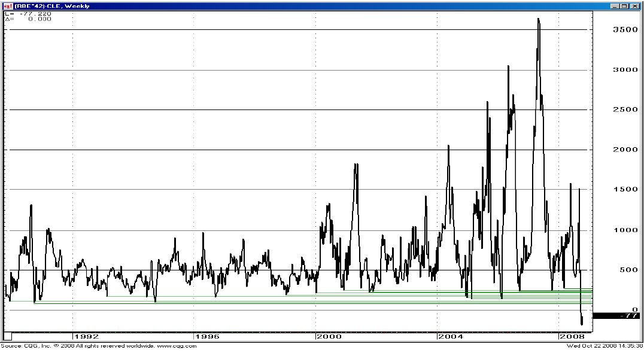
Task: Click the 3500 price scale label
Action: click(x=625, y=30)
